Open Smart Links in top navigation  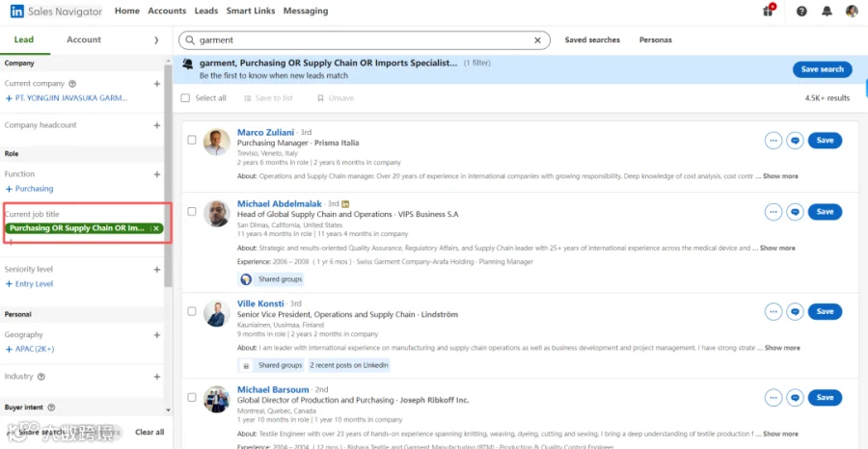point(251,11)
